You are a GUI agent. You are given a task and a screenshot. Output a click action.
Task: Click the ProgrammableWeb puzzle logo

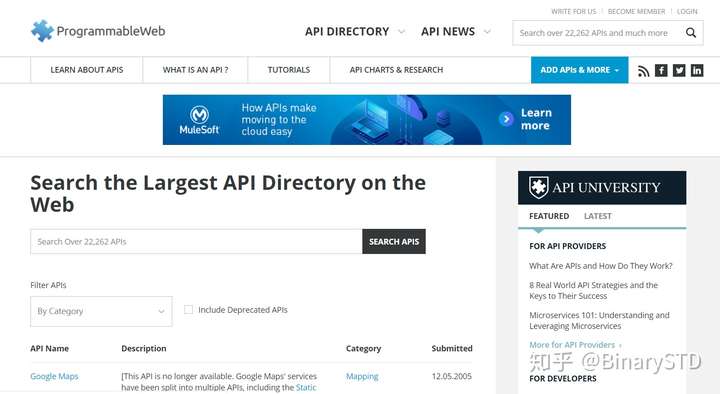pyautogui.click(x=42, y=31)
